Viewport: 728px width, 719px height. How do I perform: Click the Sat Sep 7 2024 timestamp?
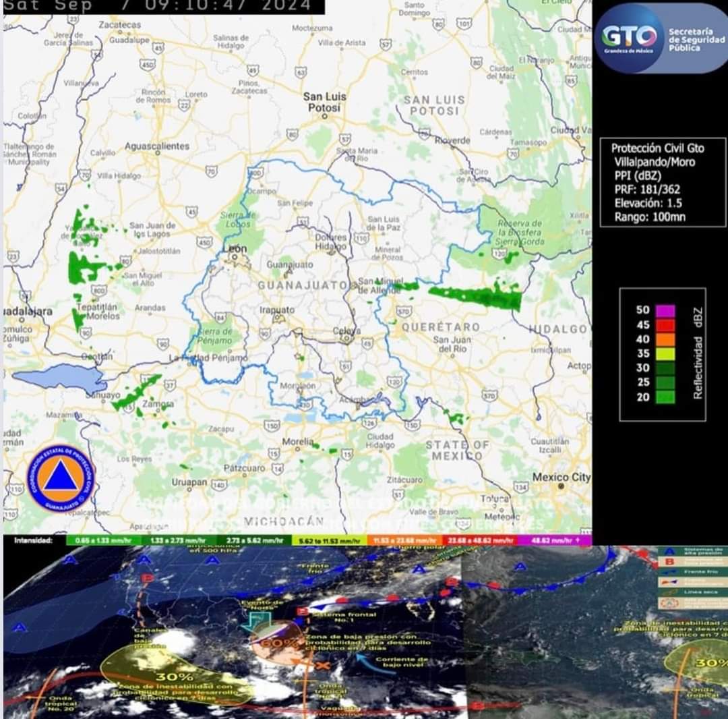tap(157, 6)
